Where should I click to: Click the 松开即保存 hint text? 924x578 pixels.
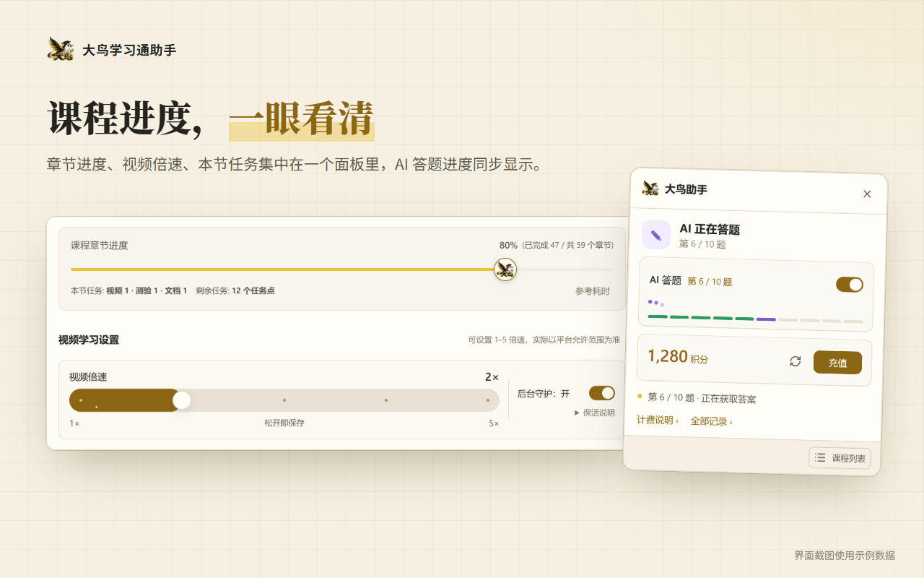tap(284, 423)
